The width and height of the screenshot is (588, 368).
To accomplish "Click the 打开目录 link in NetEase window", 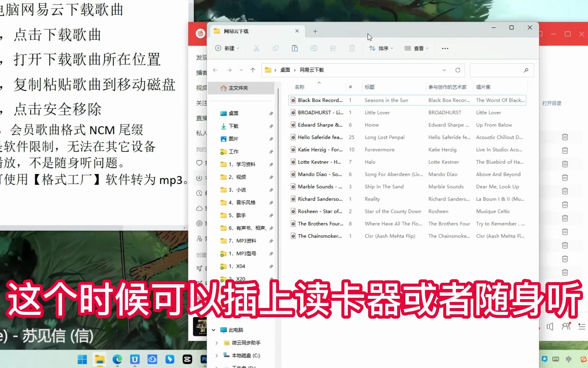I will pyautogui.click(x=552, y=103).
